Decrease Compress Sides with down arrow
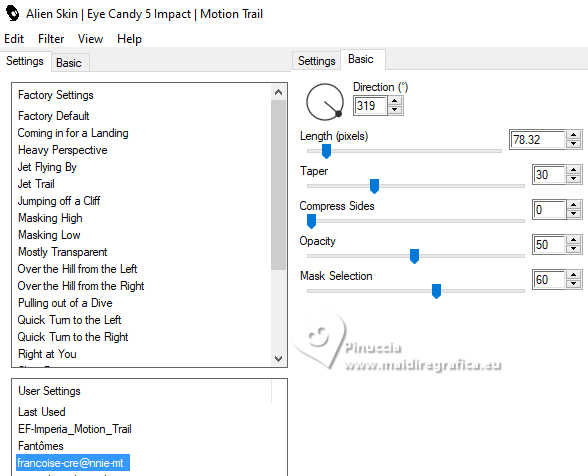The width and height of the screenshot is (588, 476). [x=573, y=214]
